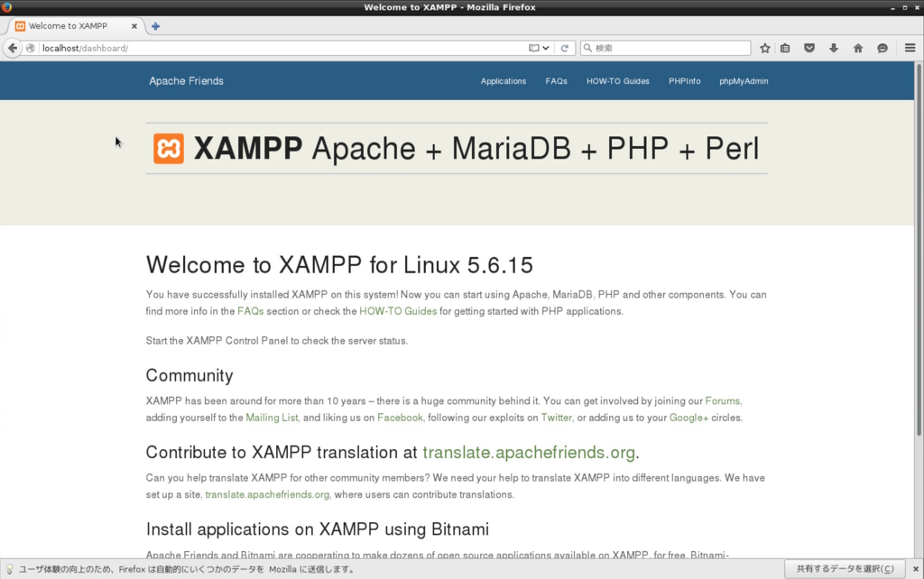This screenshot has width=924, height=579.
Task: Click Install applications on XAMPP using Bitnami heading
Action: click(317, 528)
